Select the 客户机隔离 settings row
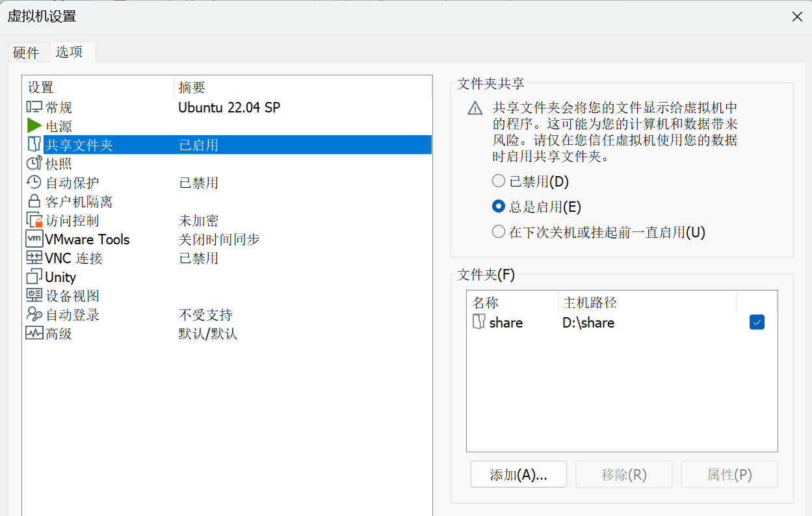Screen dimensions: 812x516 (228, 201)
